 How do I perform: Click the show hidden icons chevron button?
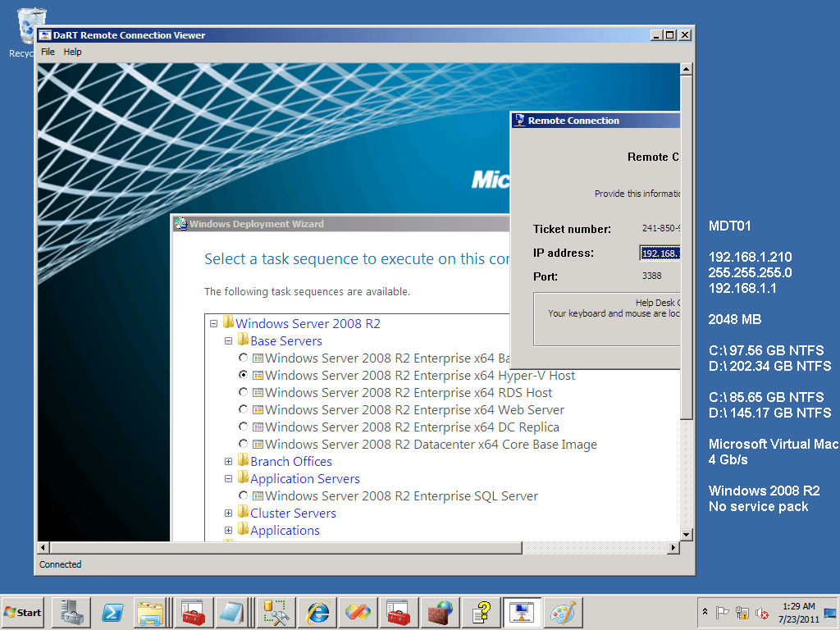[x=705, y=612]
